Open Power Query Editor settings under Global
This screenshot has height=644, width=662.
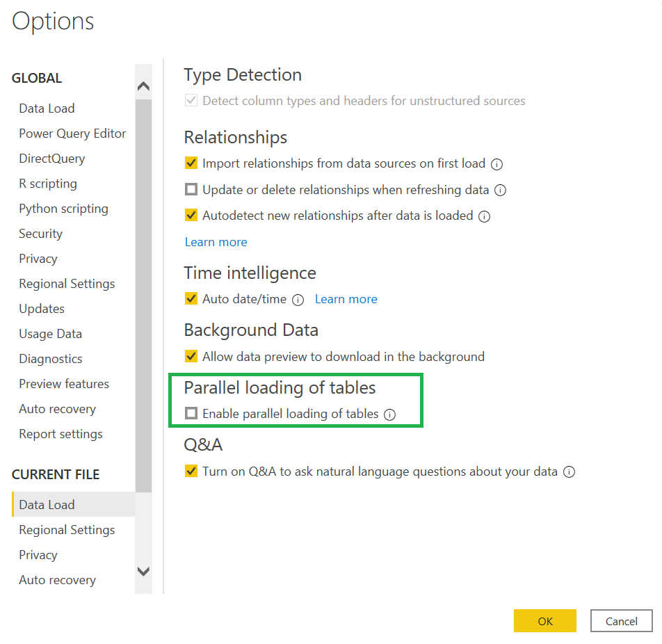coord(72,134)
